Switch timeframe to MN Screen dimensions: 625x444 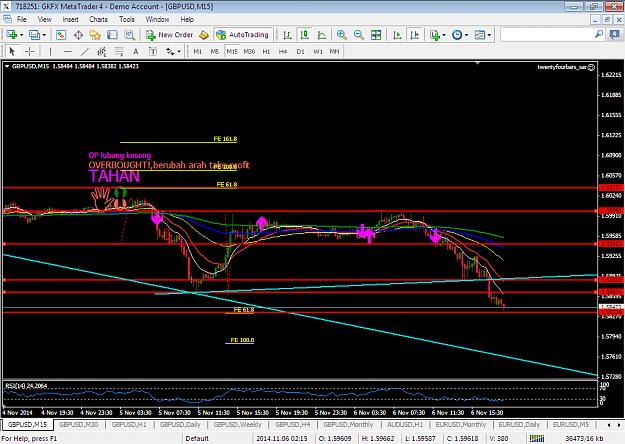pos(334,51)
